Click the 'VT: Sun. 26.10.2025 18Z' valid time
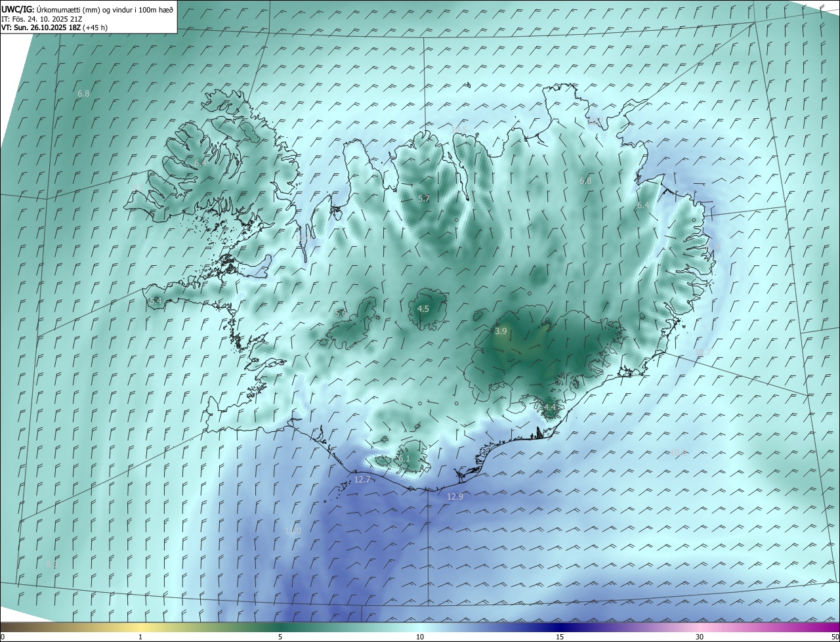 pos(40,28)
